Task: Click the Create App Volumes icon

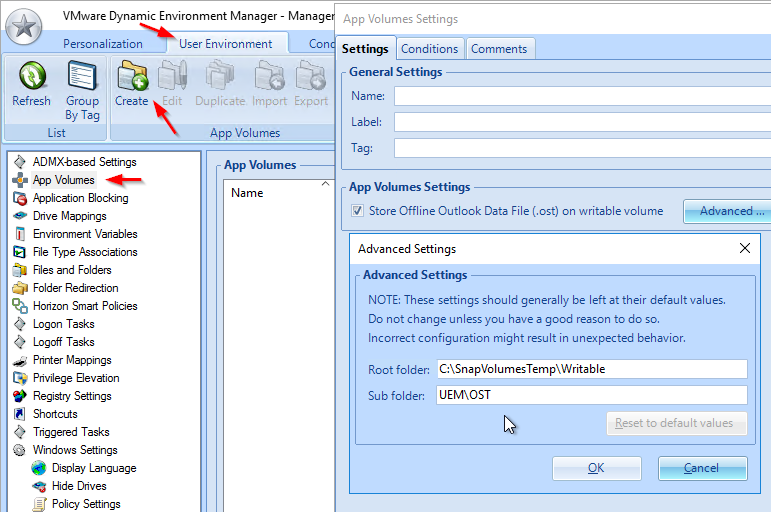Action: 132,76
